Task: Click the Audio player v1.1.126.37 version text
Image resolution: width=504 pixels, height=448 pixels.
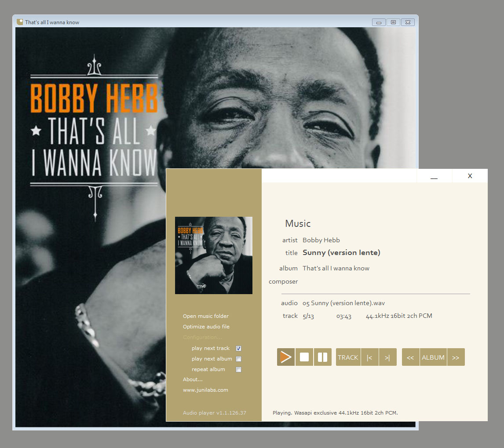Action: click(214, 413)
